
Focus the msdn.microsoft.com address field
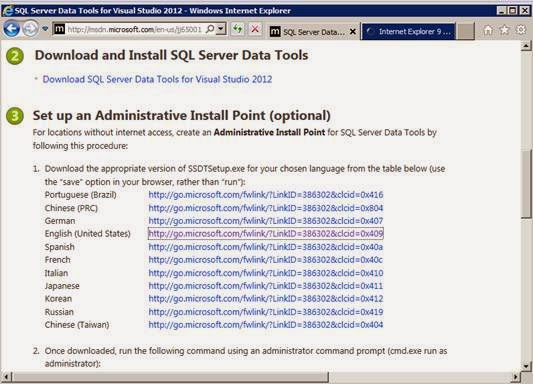coord(135,30)
